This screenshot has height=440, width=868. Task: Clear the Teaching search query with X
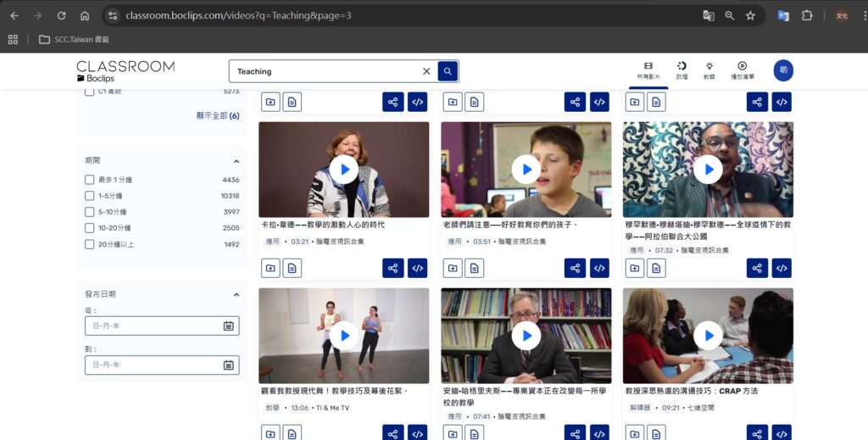426,71
